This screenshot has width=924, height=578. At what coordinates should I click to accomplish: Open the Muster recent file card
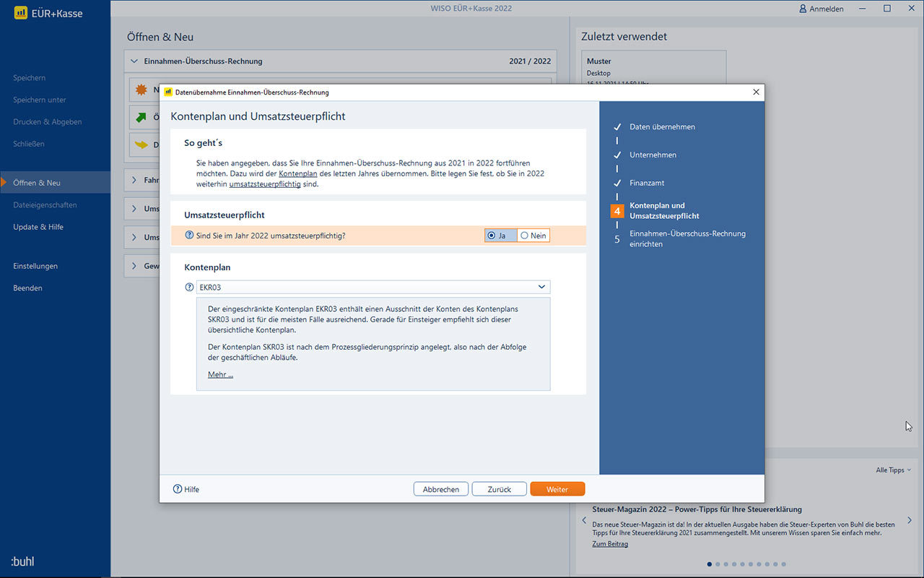pos(654,69)
